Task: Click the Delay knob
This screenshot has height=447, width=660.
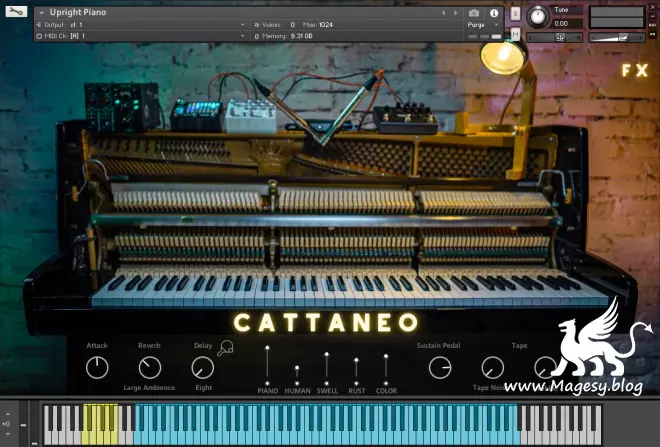Action: tap(203, 367)
